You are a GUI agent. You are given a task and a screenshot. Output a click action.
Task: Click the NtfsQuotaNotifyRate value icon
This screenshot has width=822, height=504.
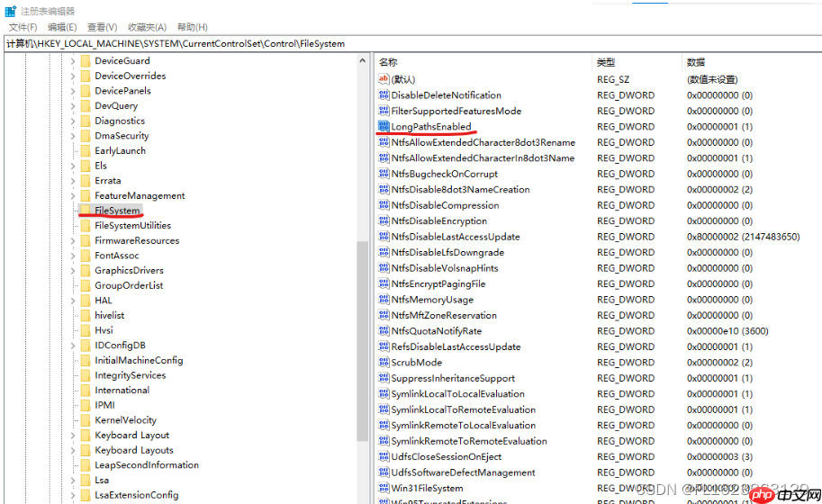(384, 330)
